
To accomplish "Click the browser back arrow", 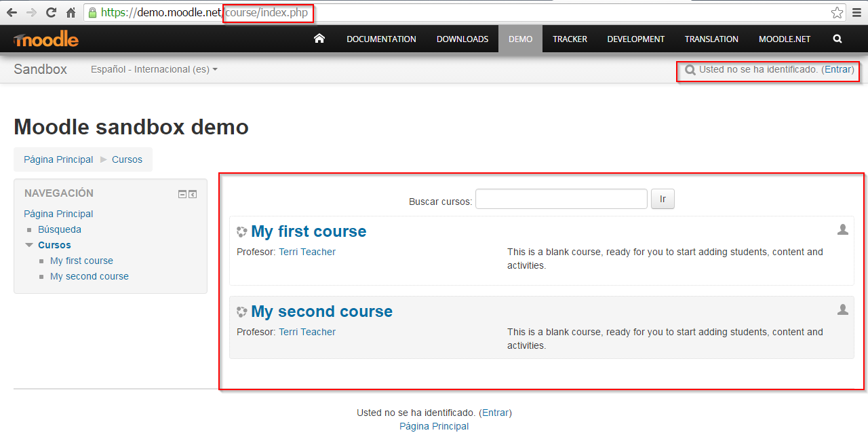I will point(12,12).
